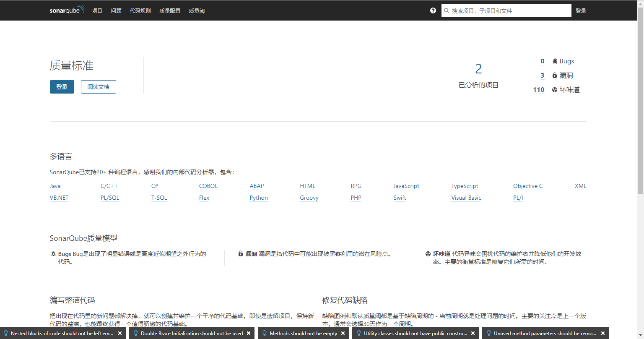Viewport: 644px width, 339px height.
Task: Open 质量阈 in the navigation bar
Action: coord(197,10)
